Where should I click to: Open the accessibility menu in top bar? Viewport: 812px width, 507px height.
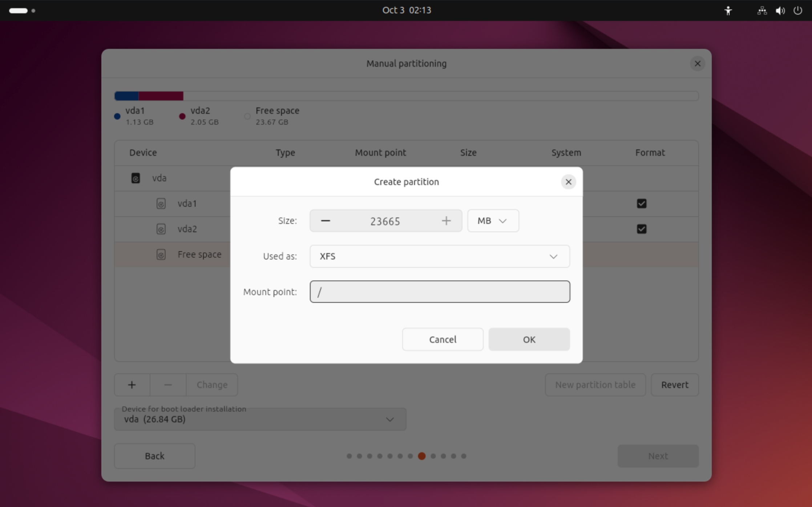(728, 11)
